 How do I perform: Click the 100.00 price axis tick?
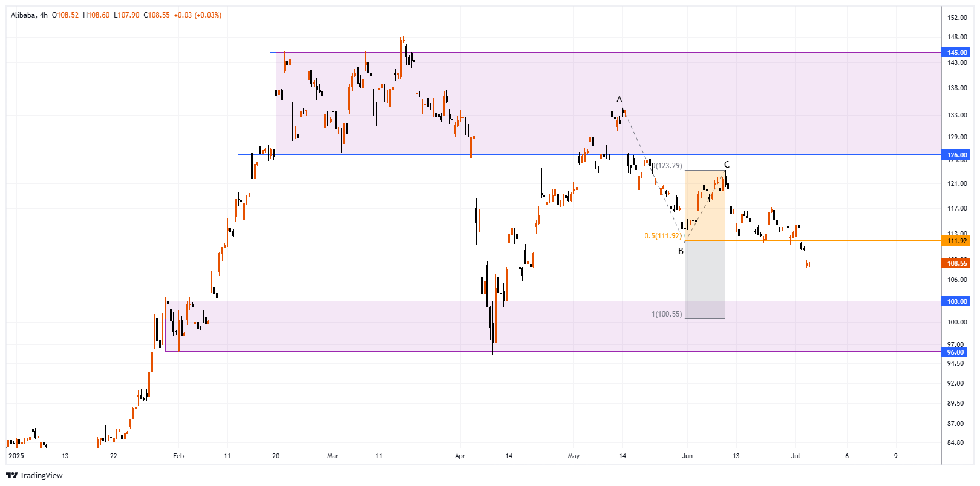tap(957, 322)
